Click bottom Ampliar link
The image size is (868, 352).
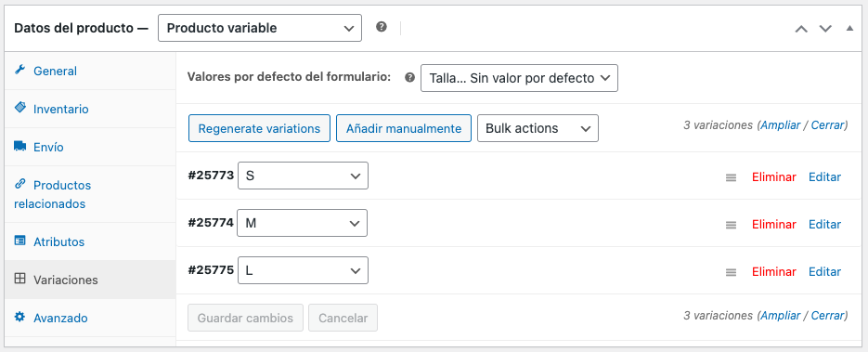[781, 316]
